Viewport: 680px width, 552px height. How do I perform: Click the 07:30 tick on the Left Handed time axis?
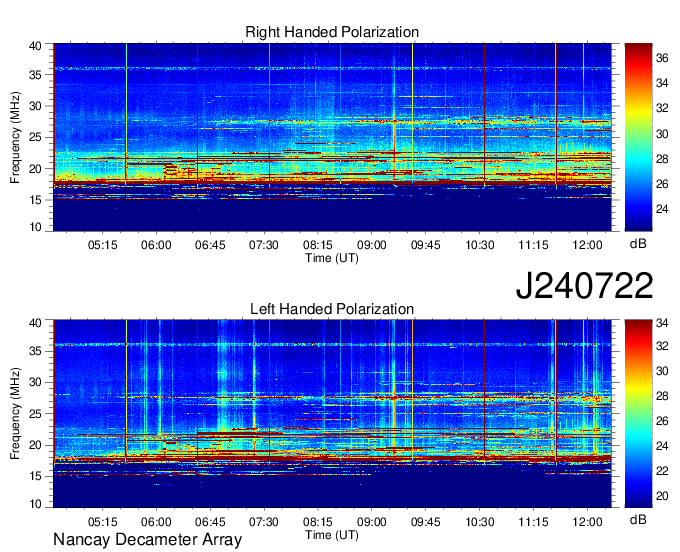click(x=264, y=522)
